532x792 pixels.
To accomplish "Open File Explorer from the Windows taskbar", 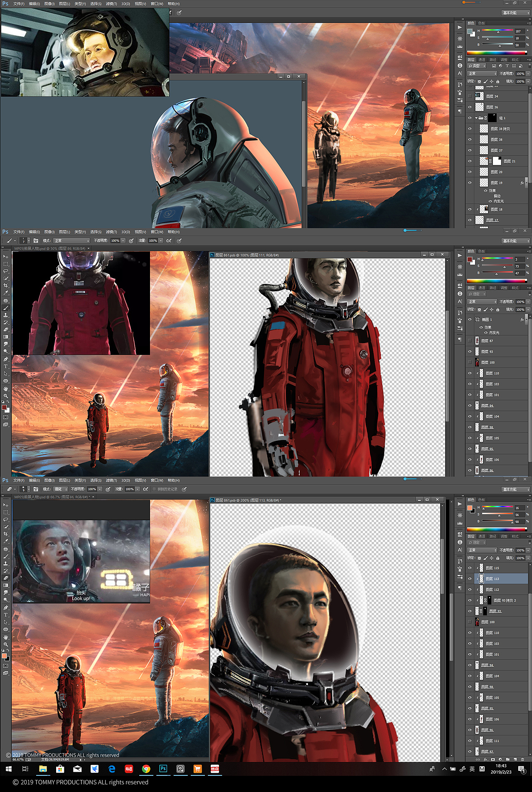I will [x=43, y=769].
